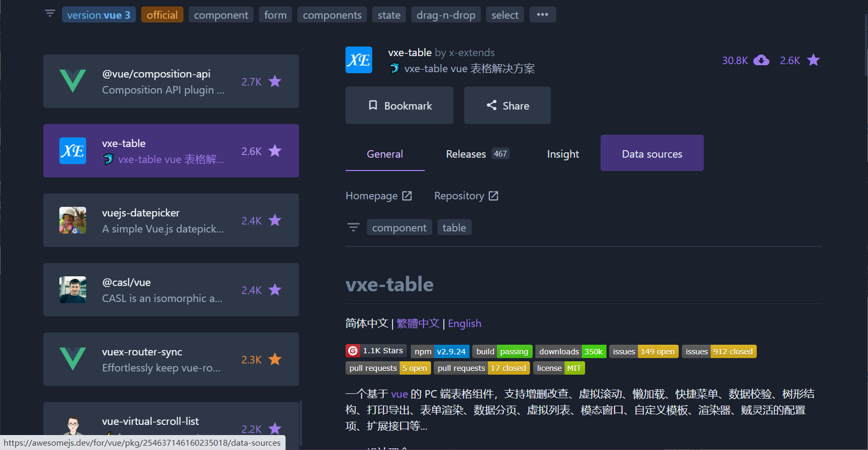
Task: Open the vuex-router-sync package card
Action: point(171,359)
